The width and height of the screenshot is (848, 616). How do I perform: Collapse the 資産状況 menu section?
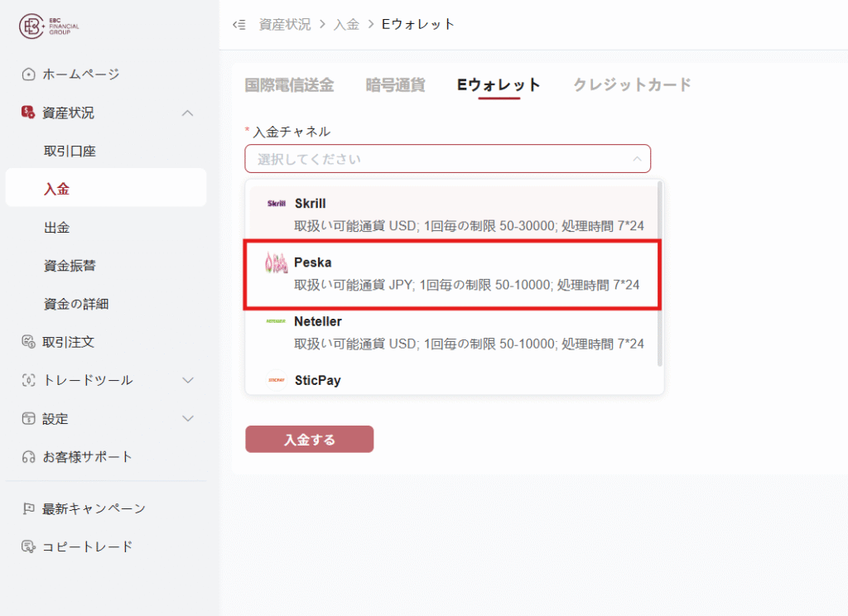pos(188,113)
